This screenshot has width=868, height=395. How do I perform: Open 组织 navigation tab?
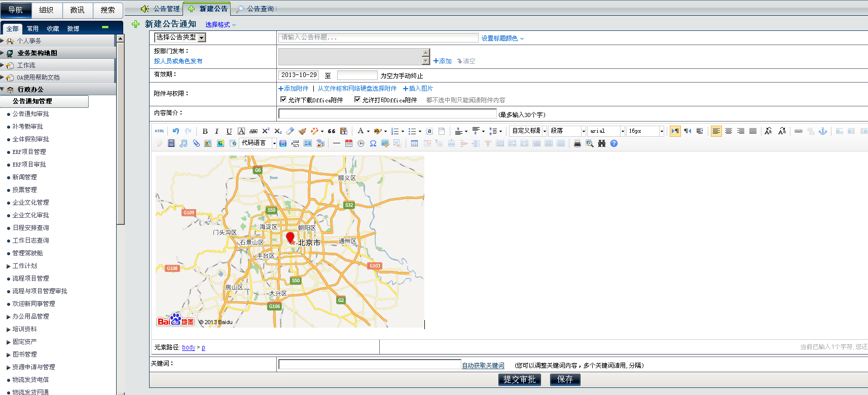(x=46, y=10)
